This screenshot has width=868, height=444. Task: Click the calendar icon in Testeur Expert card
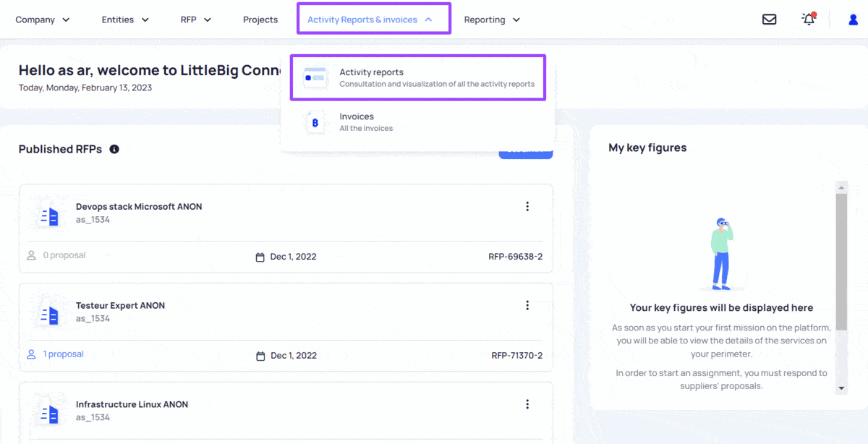tap(260, 356)
